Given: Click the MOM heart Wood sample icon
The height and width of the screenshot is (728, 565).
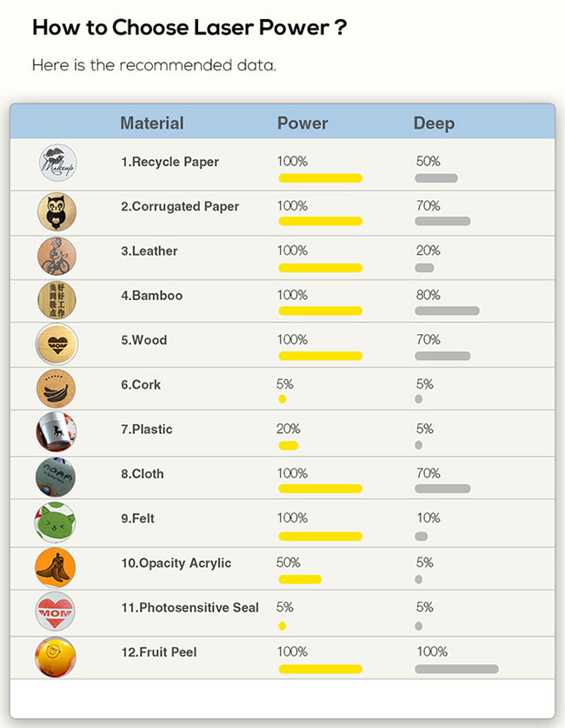Looking at the screenshot, I should (56, 344).
